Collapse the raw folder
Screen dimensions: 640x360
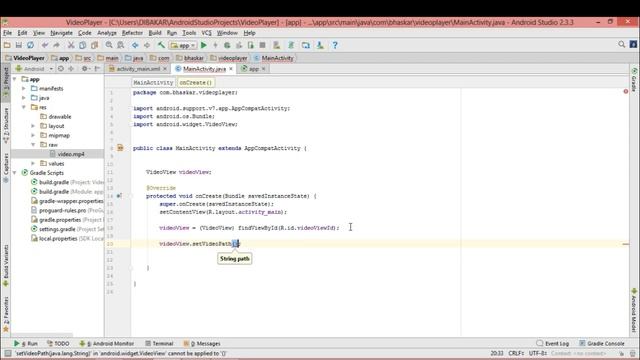tap(33, 145)
